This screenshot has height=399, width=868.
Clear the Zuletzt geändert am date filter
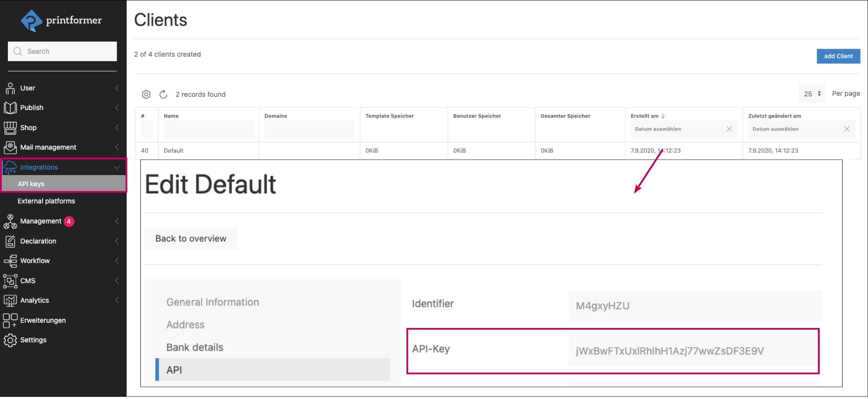point(846,129)
